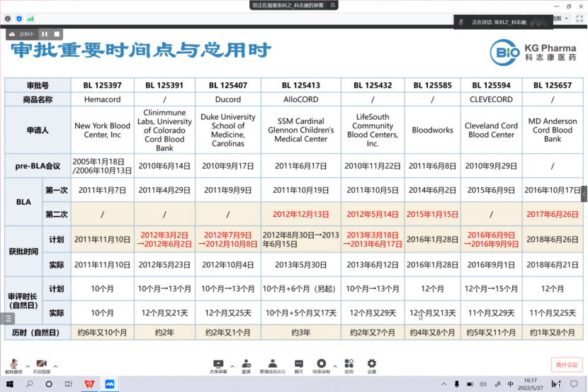The image size is (588, 392).
Task: Click the red date '2017年6月26日'
Action: (553, 214)
